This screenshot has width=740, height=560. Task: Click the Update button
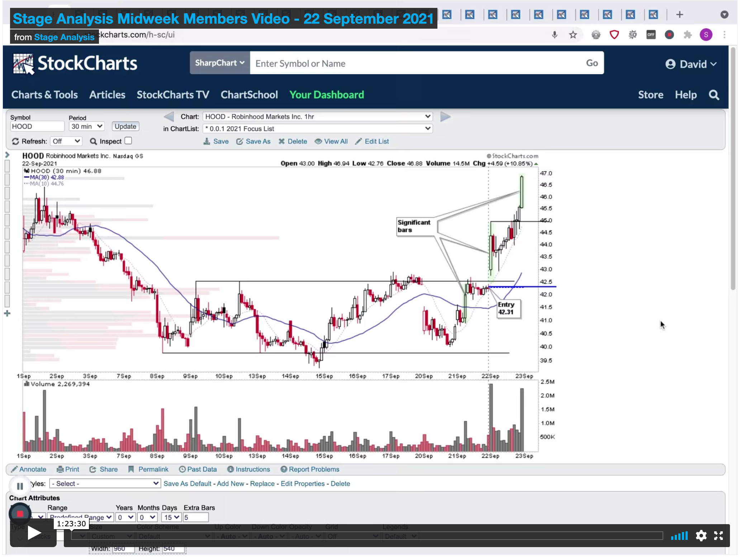125,127
